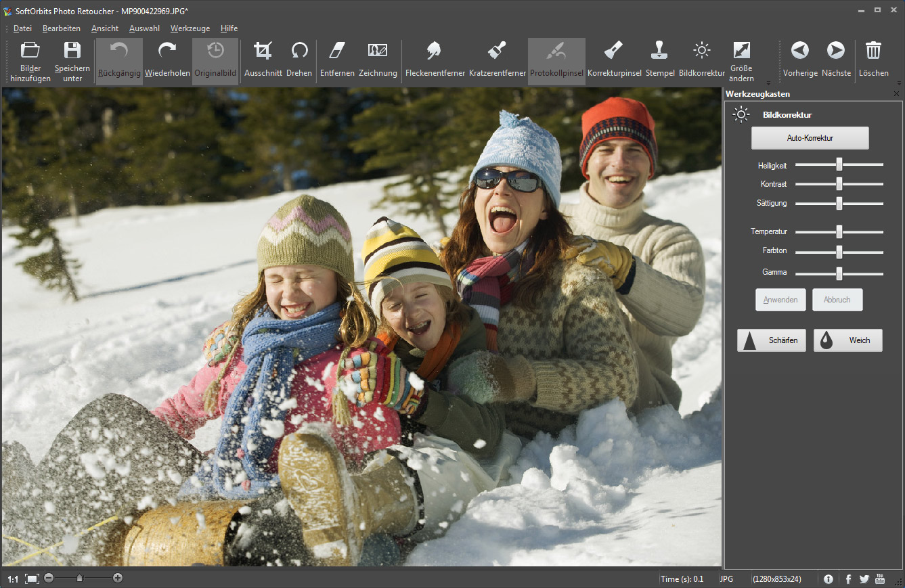Open the Werkzeuge menu
905x588 pixels.
[x=190, y=28]
